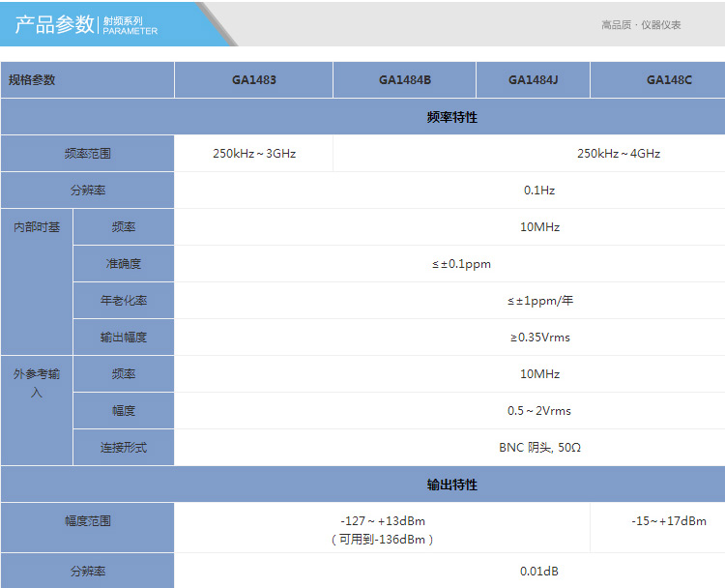Image resolution: width=725 pixels, height=588 pixels.
Task: Click the 输出特性 section header
Action: pos(451,485)
